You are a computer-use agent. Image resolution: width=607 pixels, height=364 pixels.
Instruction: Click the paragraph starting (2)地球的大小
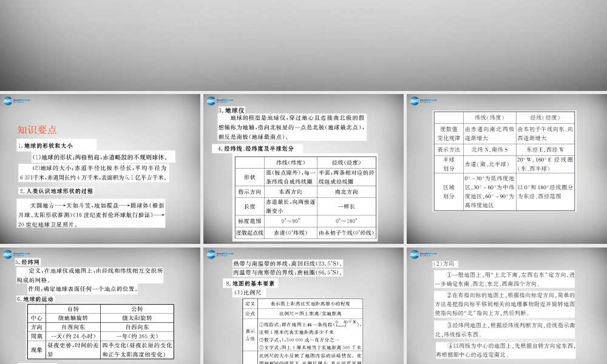93,173
